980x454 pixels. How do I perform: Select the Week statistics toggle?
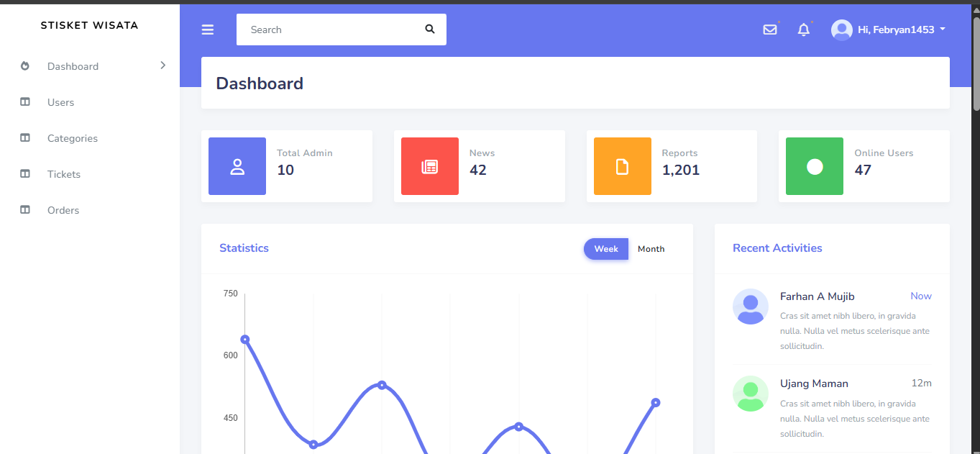click(606, 249)
